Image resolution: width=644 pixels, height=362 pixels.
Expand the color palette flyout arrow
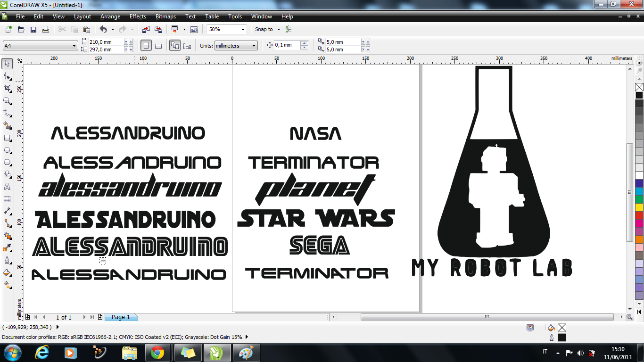click(639, 62)
